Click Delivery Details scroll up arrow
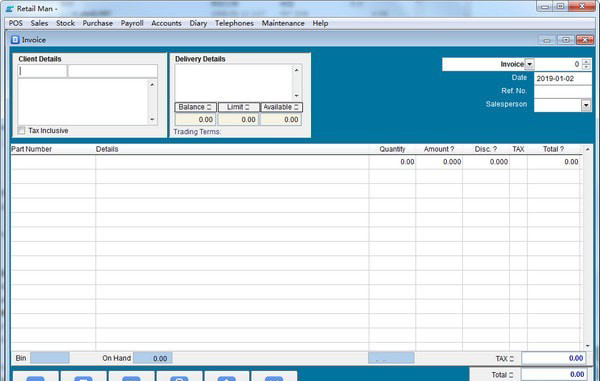 [297, 70]
